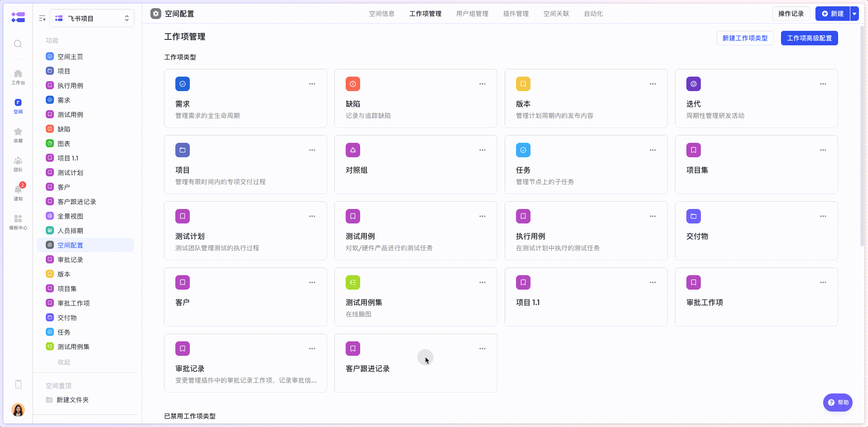This screenshot has width=868, height=427.
Task: Open 执行用例 in sidebar
Action: point(85,86)
